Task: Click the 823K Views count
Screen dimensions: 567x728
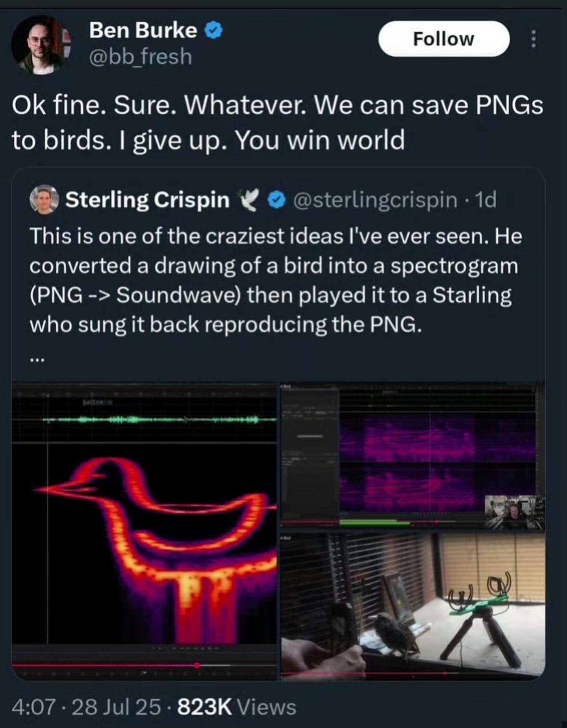Action: tap(237, 707)
